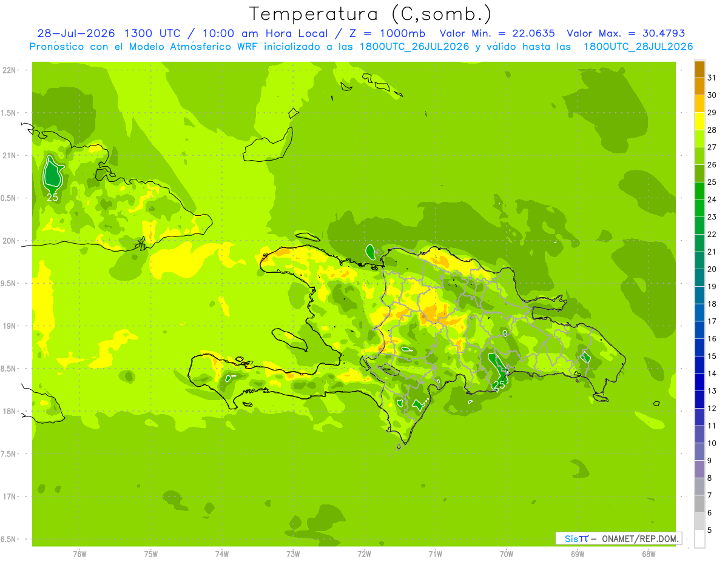
Task: Click "1800UTC_28JUL2026" valid-until time text
Action: pos(638,47)
